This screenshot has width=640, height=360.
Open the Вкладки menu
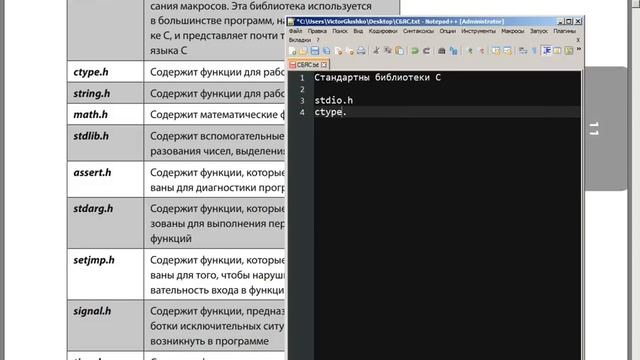click(300, 40)
